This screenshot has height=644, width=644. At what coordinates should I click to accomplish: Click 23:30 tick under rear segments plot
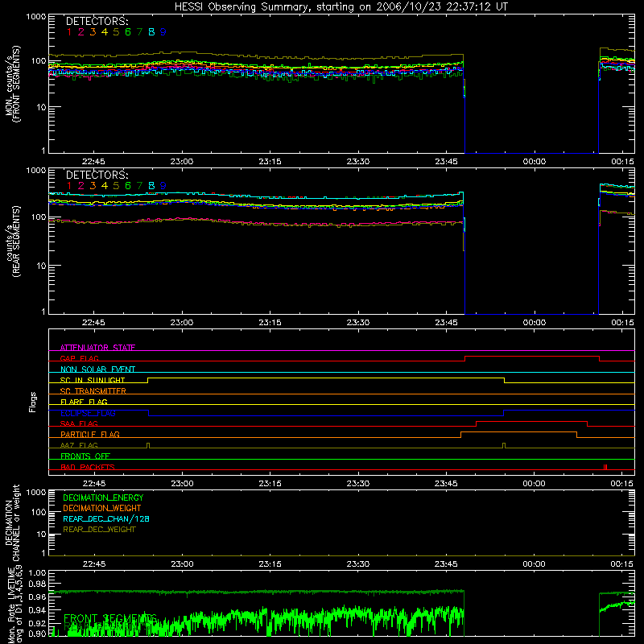[x=357, y=323]
